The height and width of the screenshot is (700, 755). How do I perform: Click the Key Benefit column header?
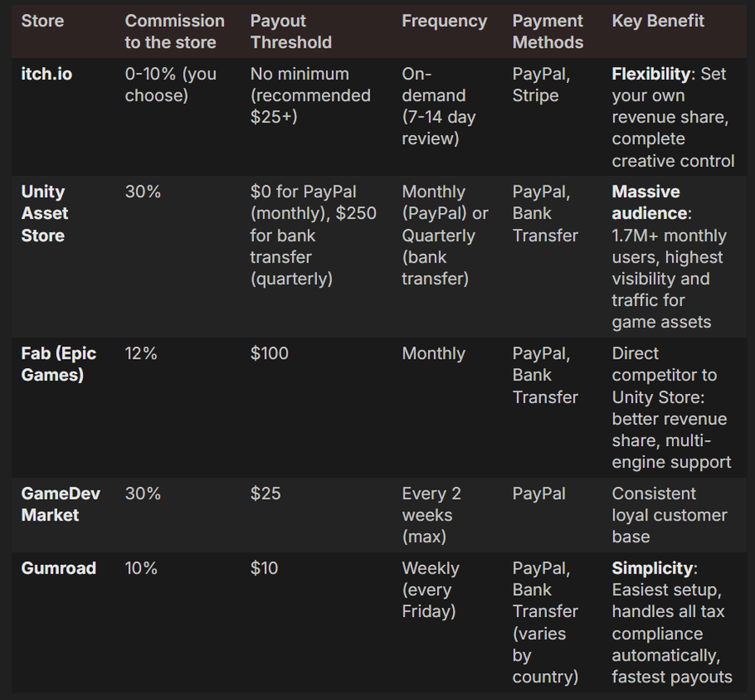(x=658, y=21)
